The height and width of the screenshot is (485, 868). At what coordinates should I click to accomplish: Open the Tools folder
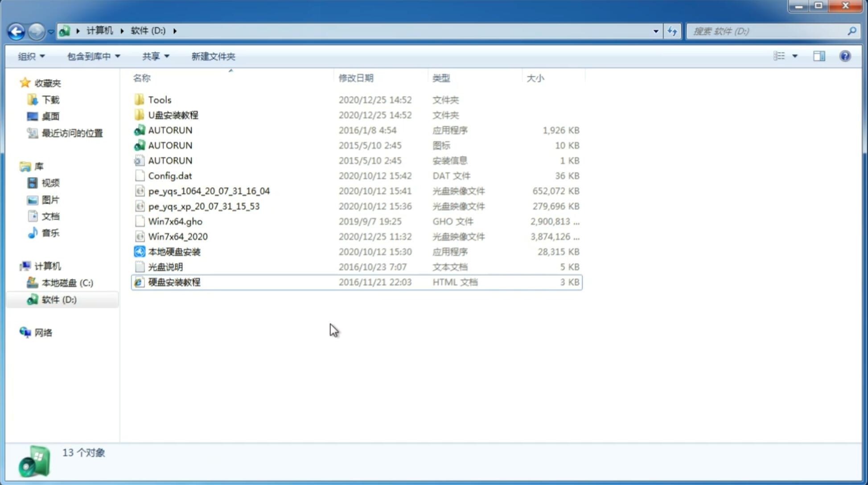tap(159, 99)
